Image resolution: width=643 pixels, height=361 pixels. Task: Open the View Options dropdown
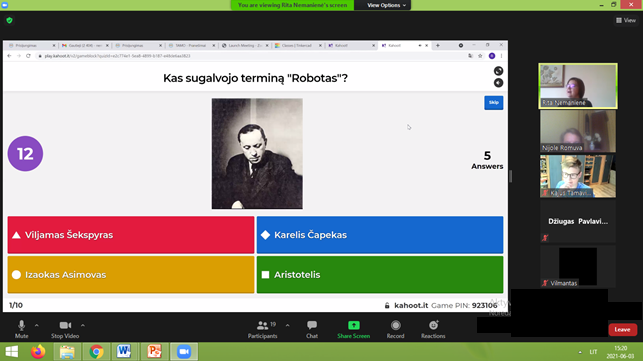point(386,5)
